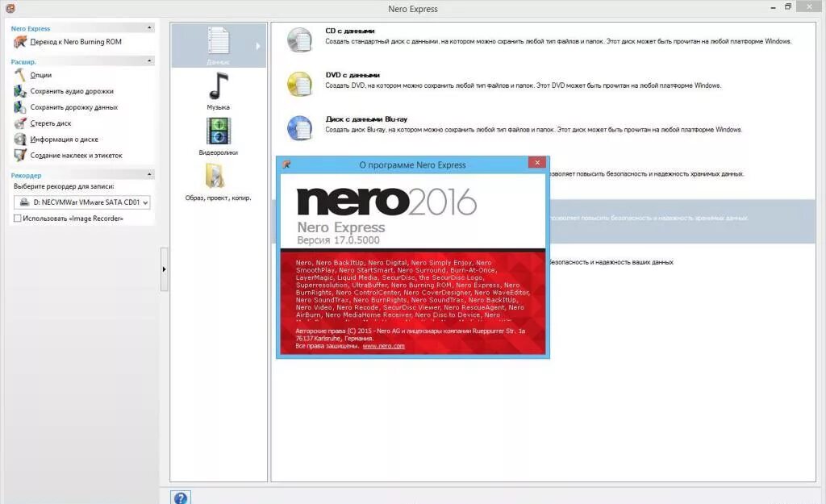This screenshot has height=504, width=826.
Task: Click the Информация о диске icon
Action: [20, 139]
